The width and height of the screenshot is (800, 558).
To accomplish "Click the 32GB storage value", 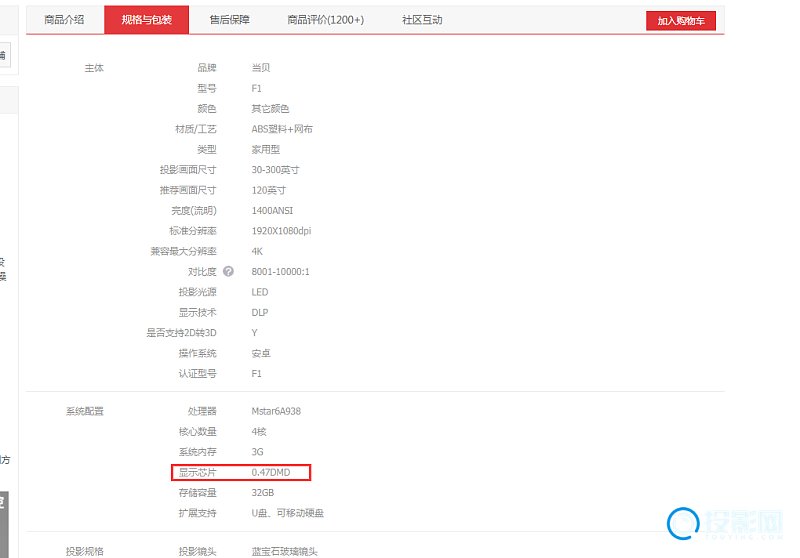I will [x=262, y=493].
